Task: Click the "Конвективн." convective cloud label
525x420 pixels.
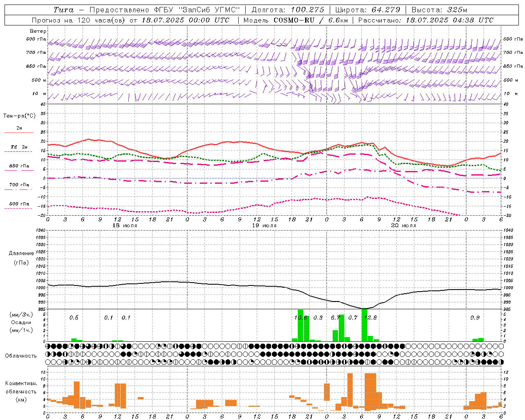Action: click(21, 383)
